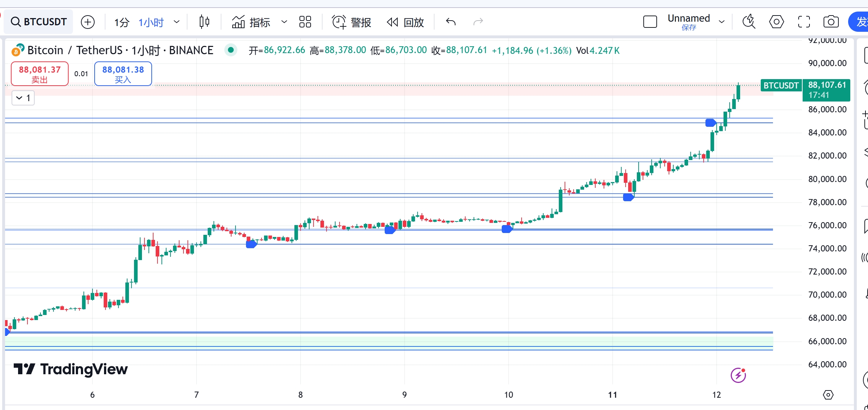
Task: Toggle the market status green dot
Action: click(x=230, y=50)
